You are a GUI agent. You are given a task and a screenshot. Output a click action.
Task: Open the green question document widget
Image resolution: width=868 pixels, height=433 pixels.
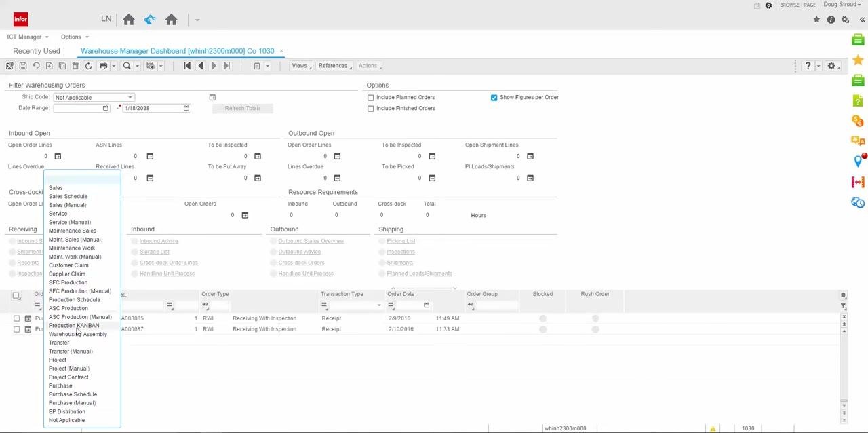tap(858, 100)
